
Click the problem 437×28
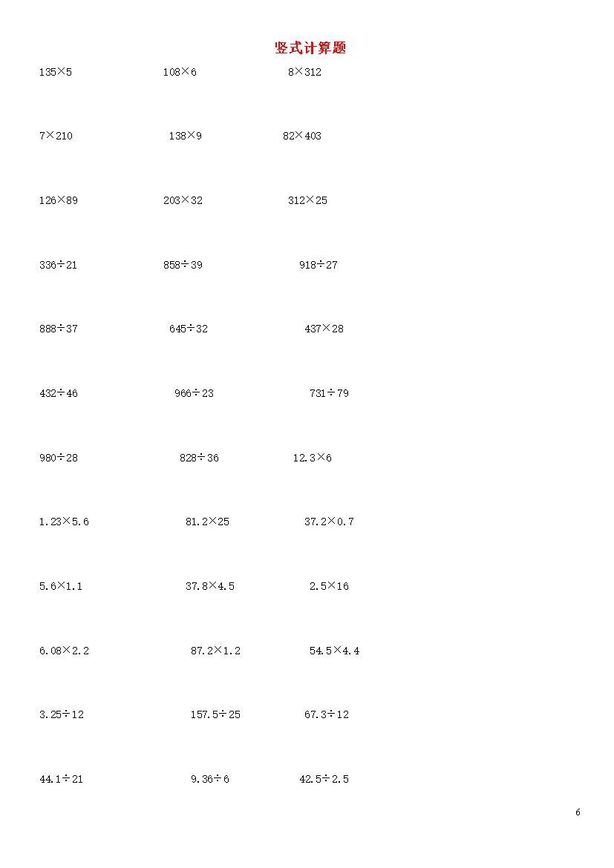pyautogui.click(x=324, y=329)
